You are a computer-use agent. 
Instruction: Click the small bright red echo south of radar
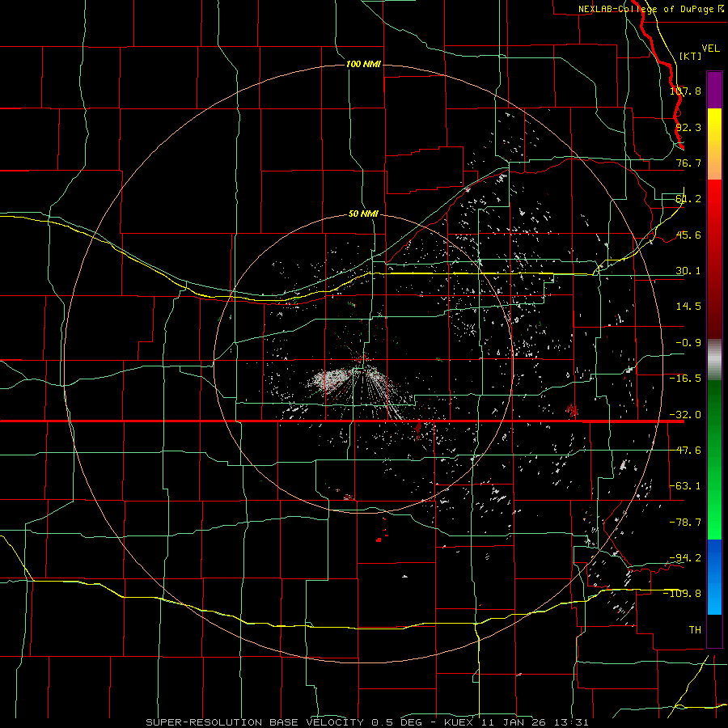379,540
